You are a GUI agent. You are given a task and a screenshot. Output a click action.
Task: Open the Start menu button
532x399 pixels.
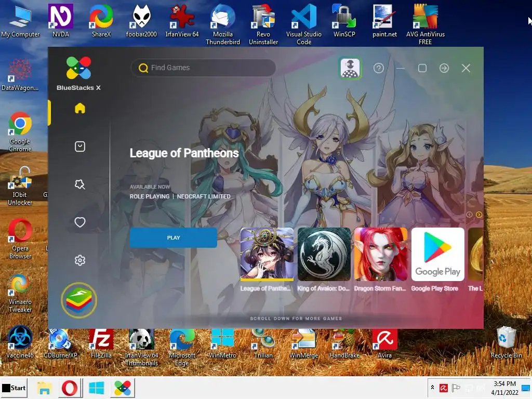click(x=14, y=388)
